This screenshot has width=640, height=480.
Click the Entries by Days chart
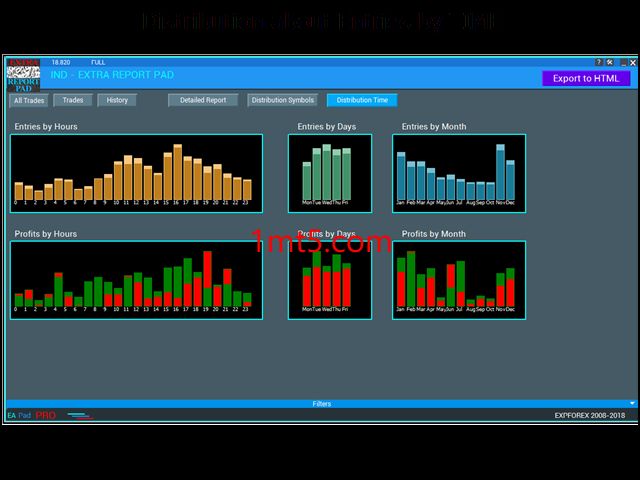pyautogui.click(x=329, y=173)
